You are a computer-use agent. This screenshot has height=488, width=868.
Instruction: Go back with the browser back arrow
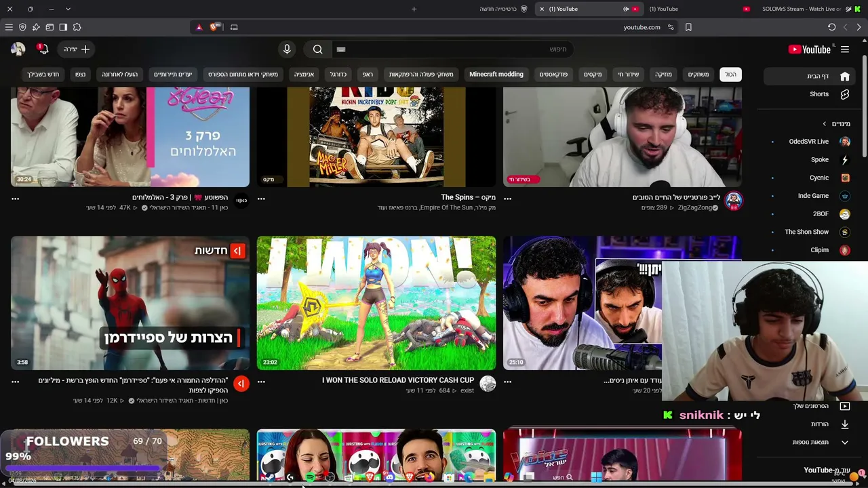859,27
